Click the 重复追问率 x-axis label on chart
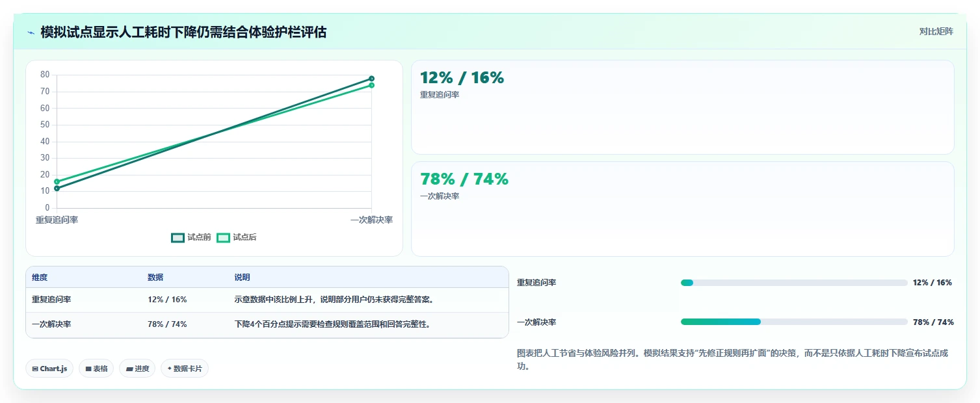 (x=57, y=220)
